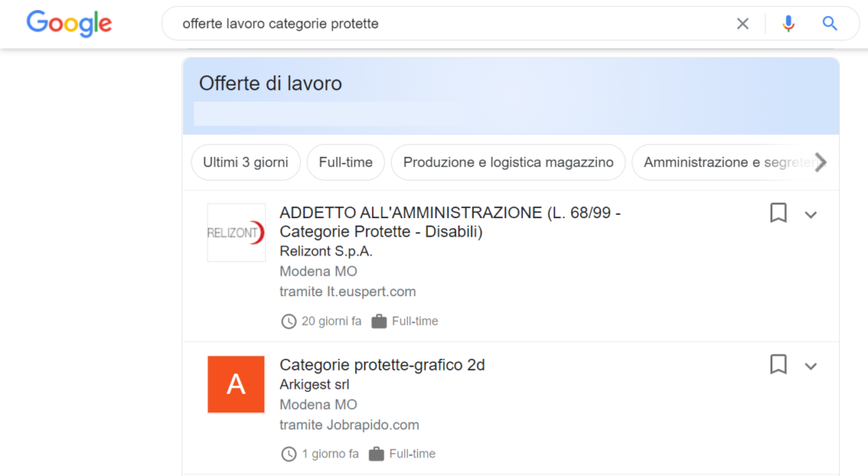Click inside the search box text
The height and width of the screenshot is (476, 868).
tap(281, 23)
